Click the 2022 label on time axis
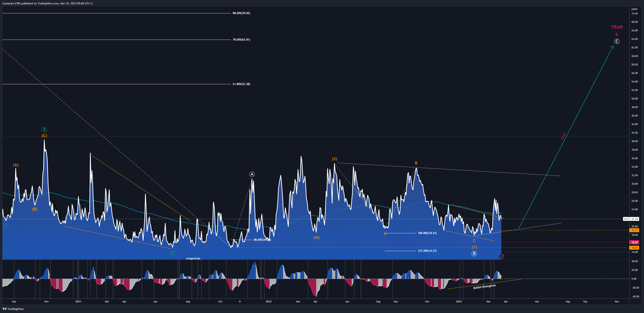The width and height of the screenshot is (644, 313). coord(269,301)
